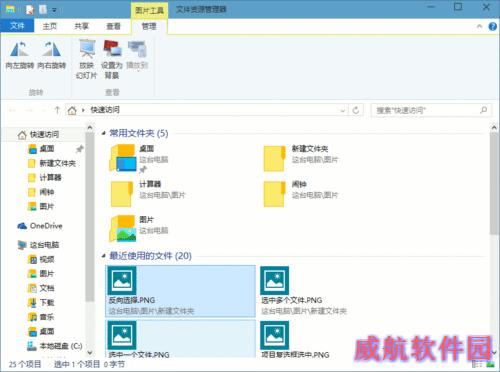Click the 图片工具 contextual tab header
The width and height of the screenshot is (500, 372).
tap(149, 10)
